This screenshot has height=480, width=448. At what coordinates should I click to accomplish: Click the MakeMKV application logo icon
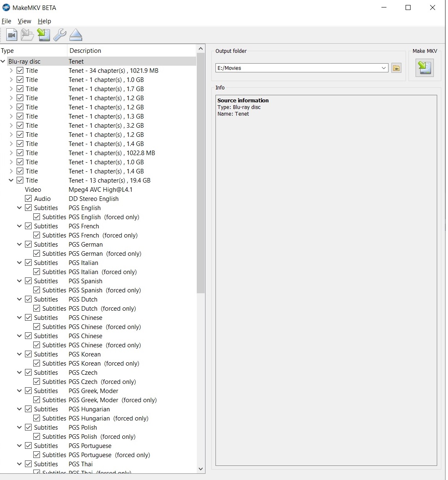point(6,7)
